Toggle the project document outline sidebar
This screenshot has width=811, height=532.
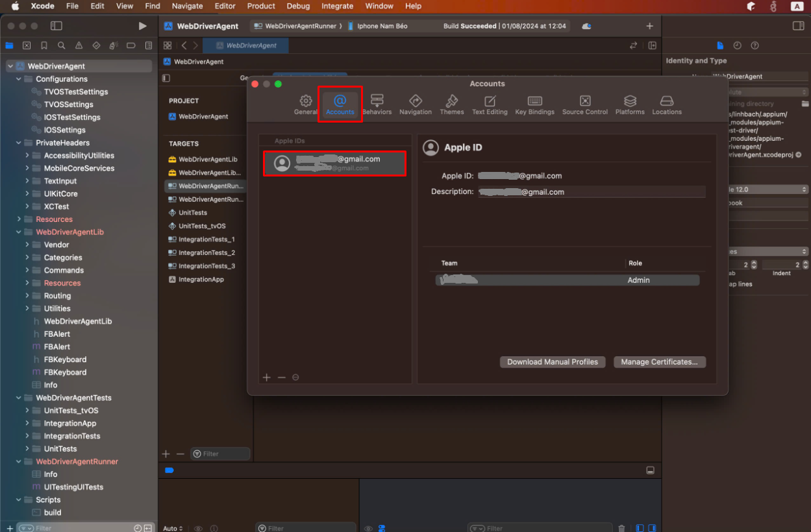166,78
